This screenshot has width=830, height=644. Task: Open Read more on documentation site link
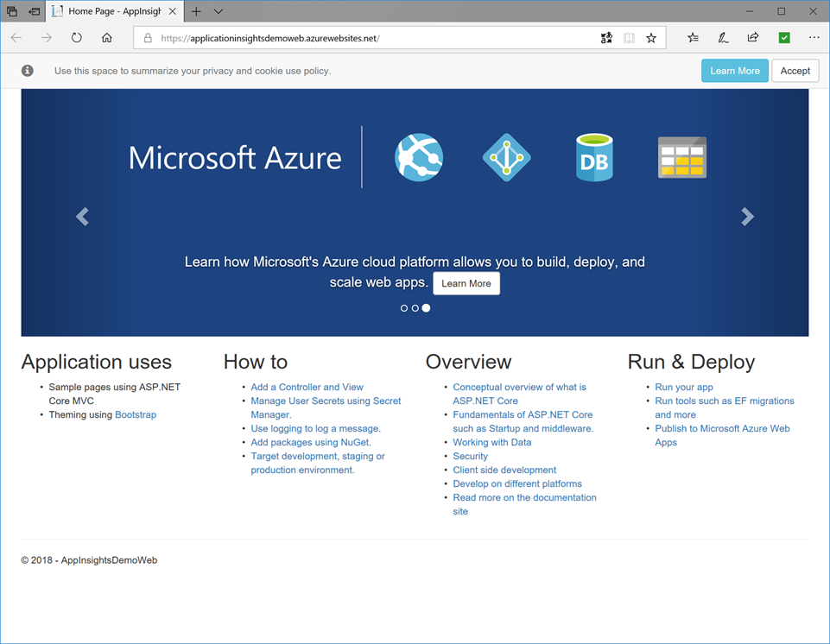pyautogui.click(x=524, y=504)
